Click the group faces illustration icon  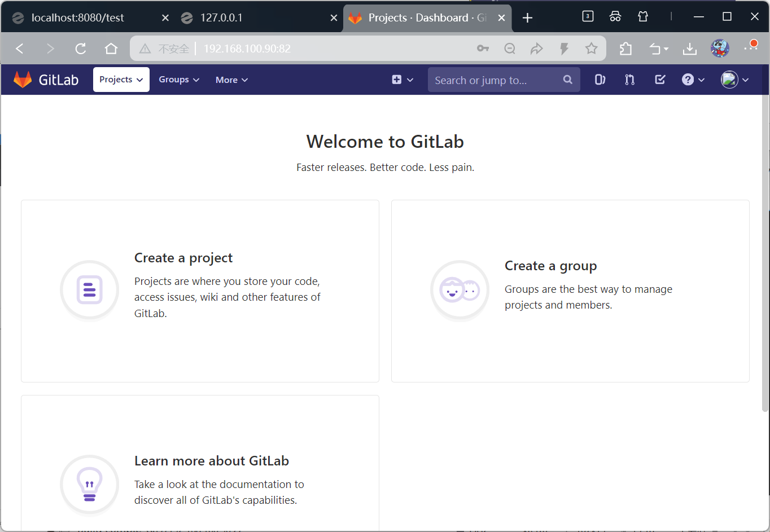(460, 290)
